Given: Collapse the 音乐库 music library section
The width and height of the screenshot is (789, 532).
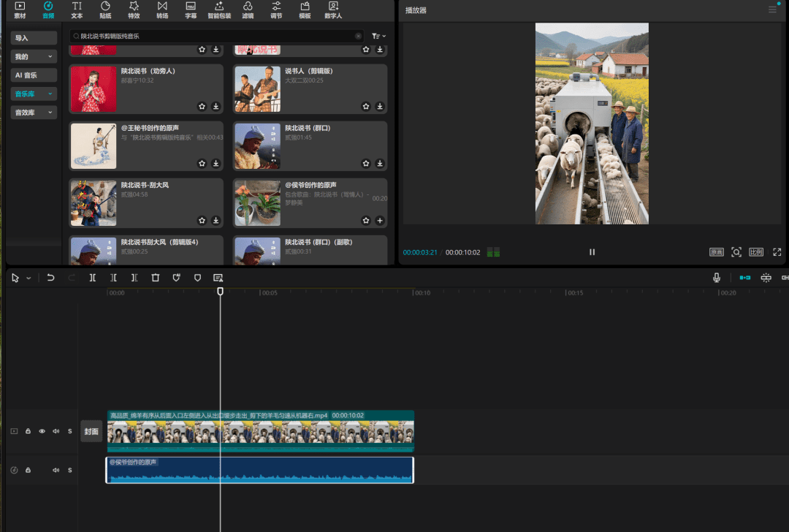Looking at the screenshot, I should 34,94.
